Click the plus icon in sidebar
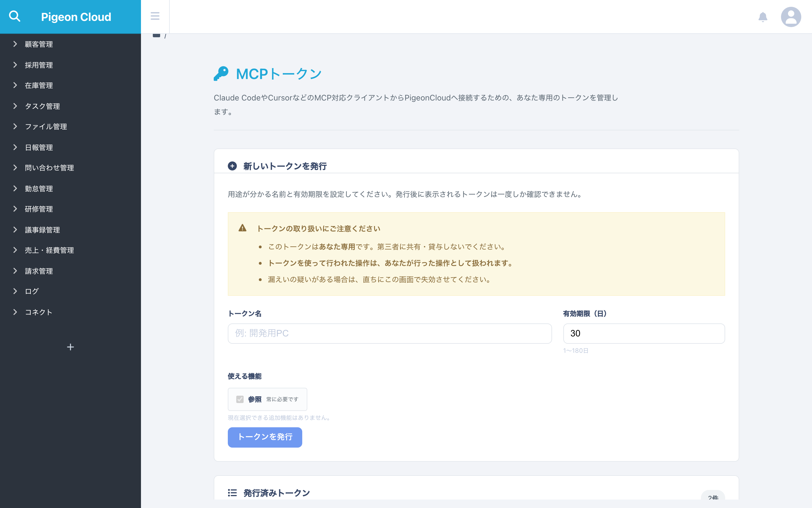812x508 pixels. pyautogui.click(x=70, y=347)
